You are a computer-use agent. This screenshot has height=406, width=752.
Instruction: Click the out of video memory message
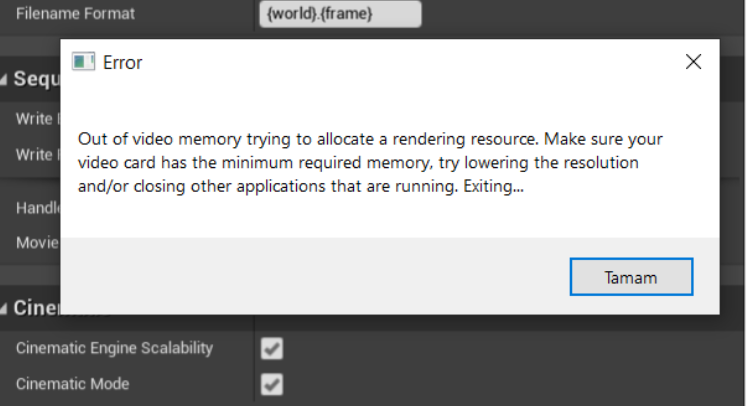coord(370,162)
